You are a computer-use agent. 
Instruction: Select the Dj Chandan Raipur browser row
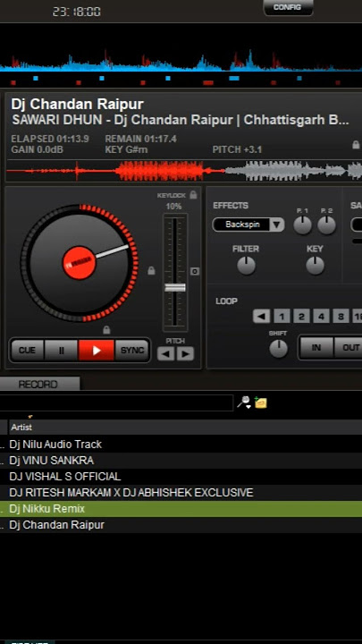pos(181,525)
